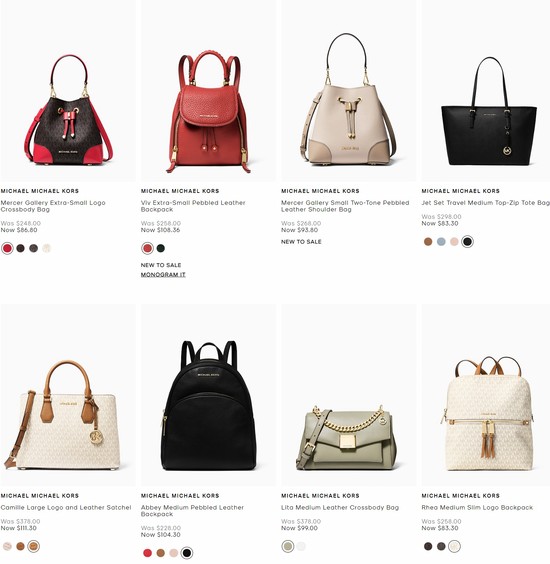Pick the light blue Jet Set tote swatch
The height and width of the screenshot is (564, 550).
coord(441,242)
